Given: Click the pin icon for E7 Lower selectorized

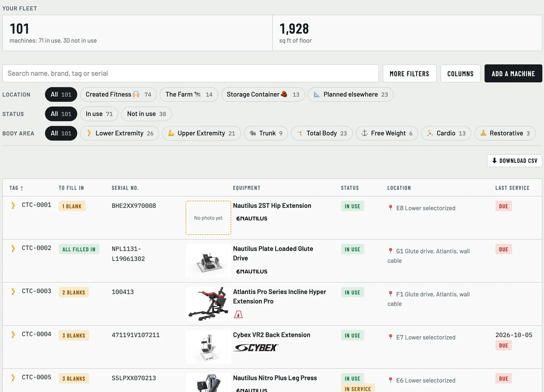Looking at the screenshot, I should click(390, 337).
